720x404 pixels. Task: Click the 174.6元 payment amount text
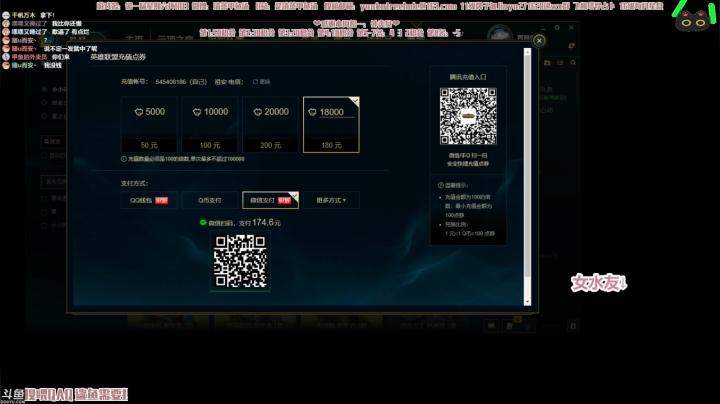coord(266,223)
